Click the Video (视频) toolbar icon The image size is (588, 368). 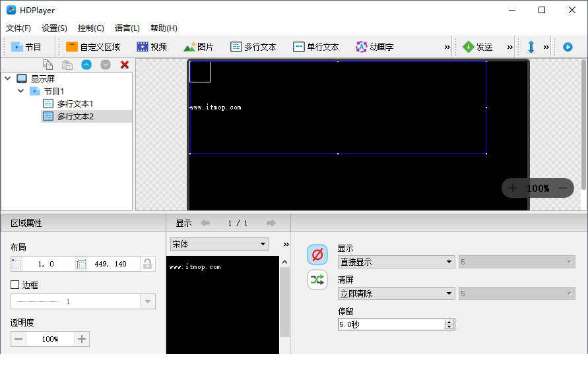151,47
